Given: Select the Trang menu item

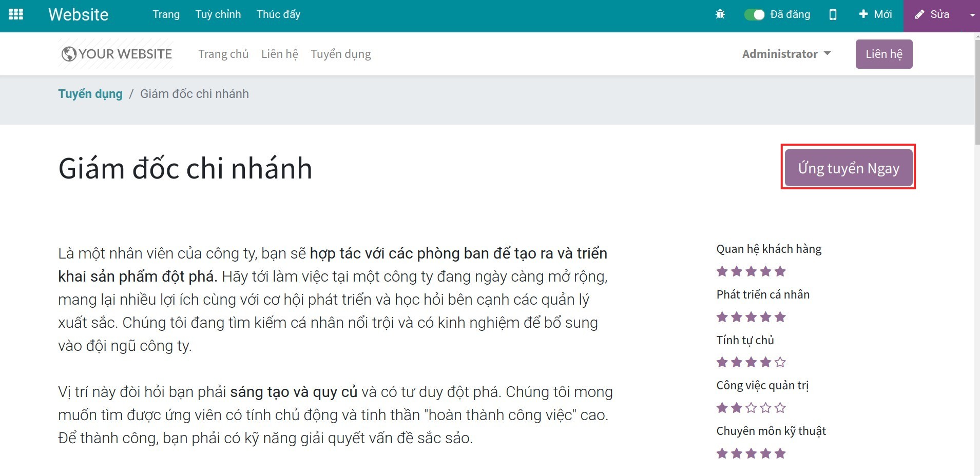Looking at the screenshot, I should 166,14.
